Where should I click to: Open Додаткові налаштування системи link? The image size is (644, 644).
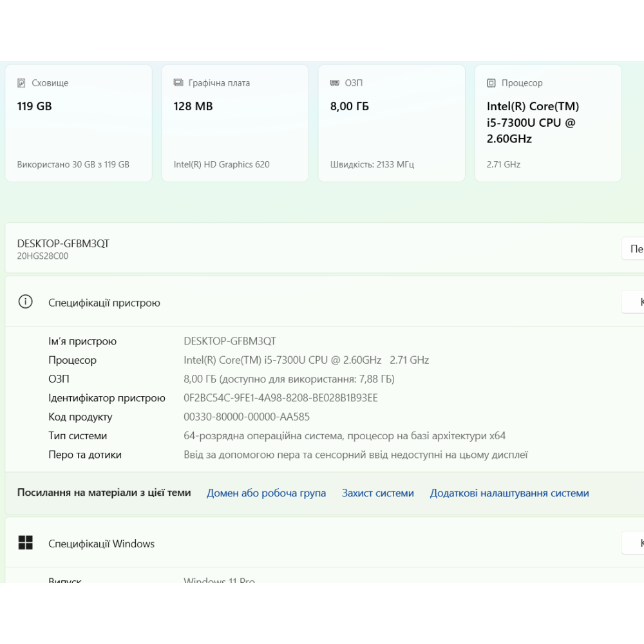click(x=509, y=493)
